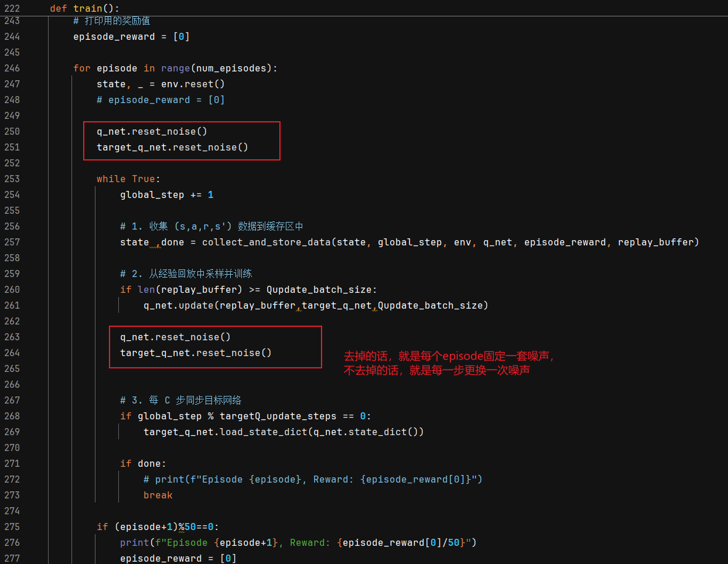Click the 'if (episode+1)%50==0:' line
The image size is (728, 564).
coord(158,527)
